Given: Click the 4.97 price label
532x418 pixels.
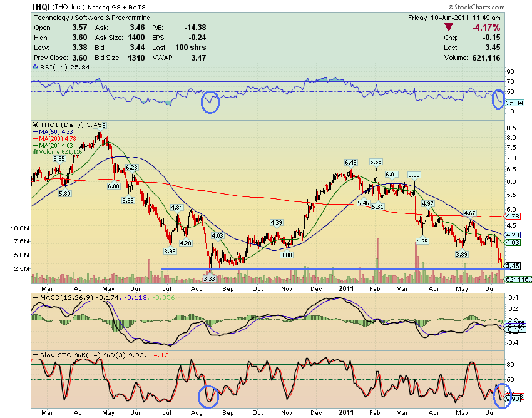Looking at the screenshot, I should [x=427, y=203].
